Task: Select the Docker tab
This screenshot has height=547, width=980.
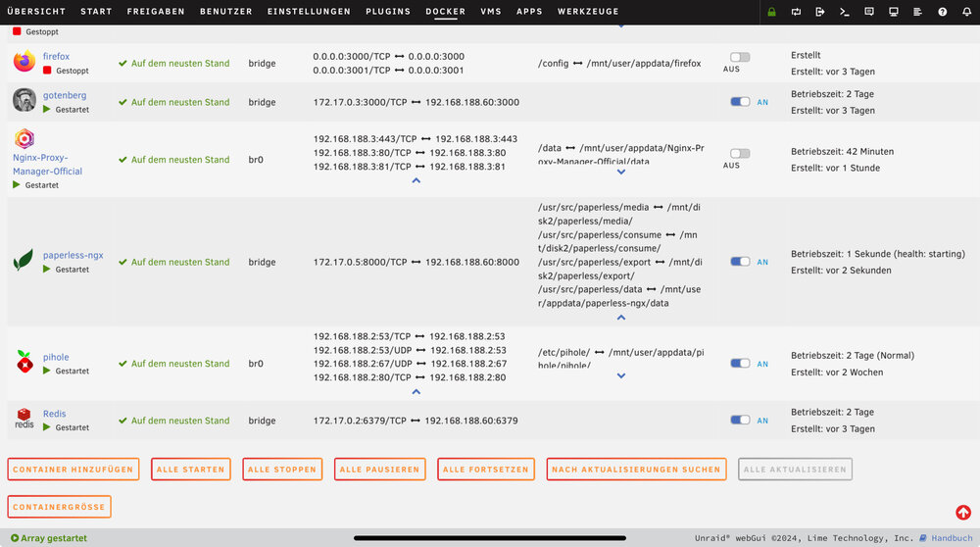Action: pyautogui.click(x=446, y=11)
